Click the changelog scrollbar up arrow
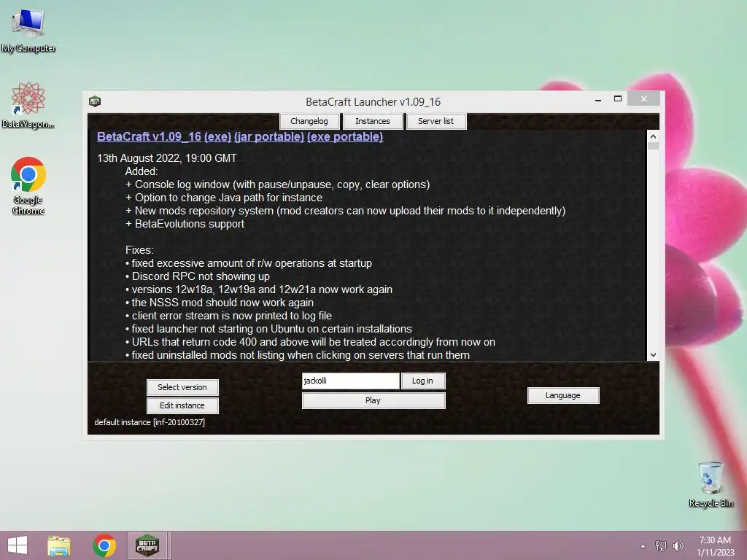Viewport: 747px width, 560px height. coord(653,136)
